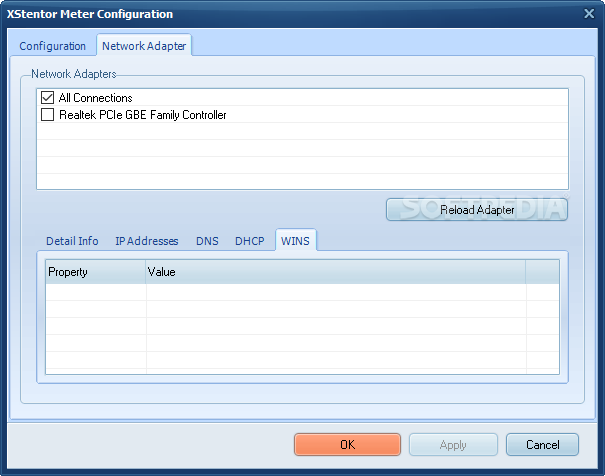Uncheck the All Connections checkbox
This screenshot has width=605, height=476.
(47, 98)
